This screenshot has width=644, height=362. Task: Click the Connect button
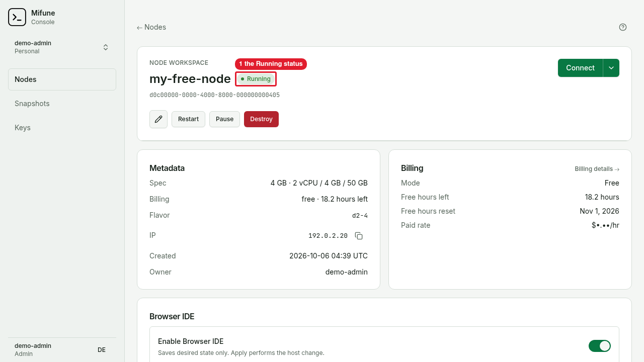(x=580, y=68)
